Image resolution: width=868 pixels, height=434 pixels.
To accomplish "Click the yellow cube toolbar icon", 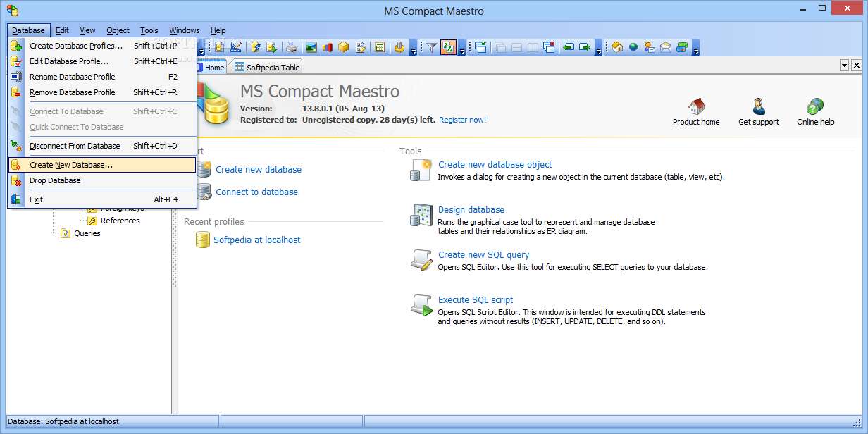I will [344, 47].
